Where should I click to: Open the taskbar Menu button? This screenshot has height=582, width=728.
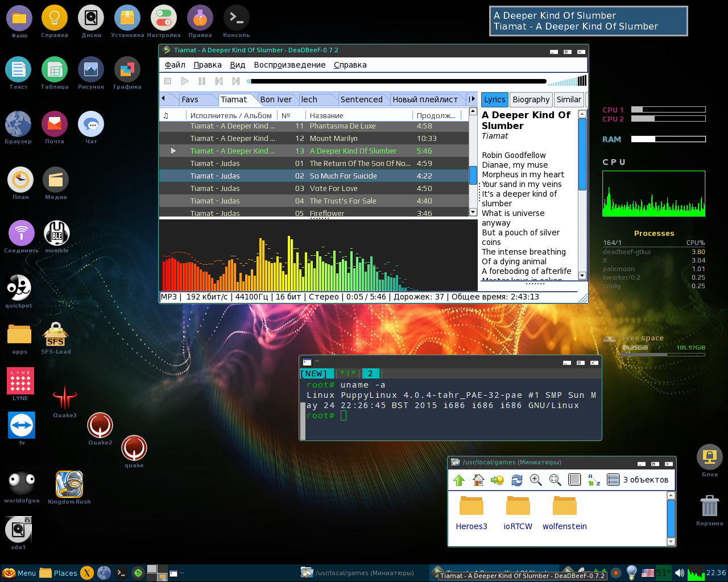coord(19,573)
